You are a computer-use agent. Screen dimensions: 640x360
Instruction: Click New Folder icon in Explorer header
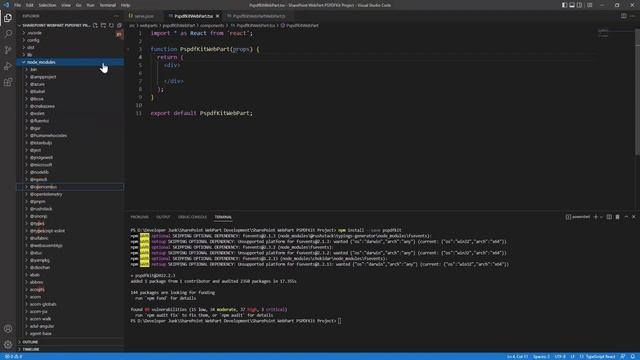(103, 25)
